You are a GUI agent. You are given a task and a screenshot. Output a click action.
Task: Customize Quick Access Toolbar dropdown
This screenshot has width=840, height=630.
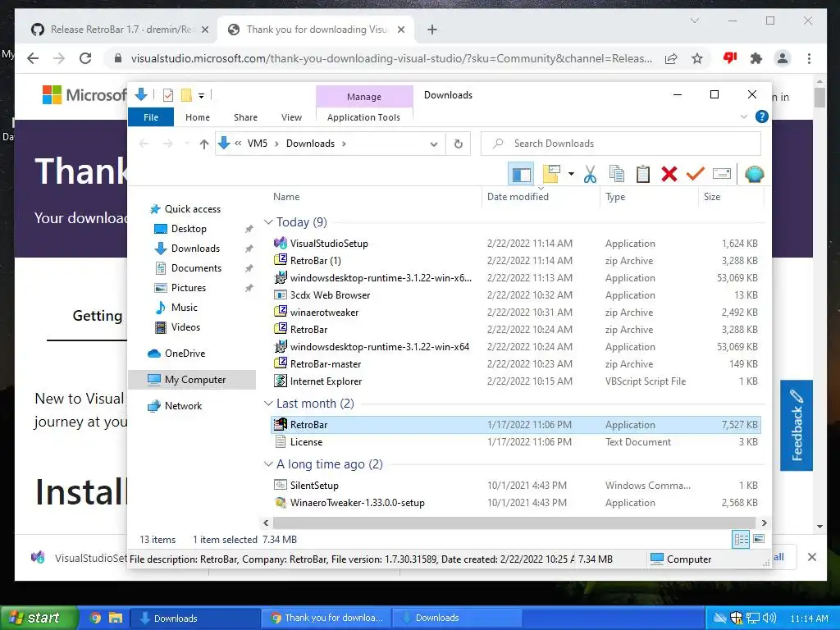tap(202, 96)
